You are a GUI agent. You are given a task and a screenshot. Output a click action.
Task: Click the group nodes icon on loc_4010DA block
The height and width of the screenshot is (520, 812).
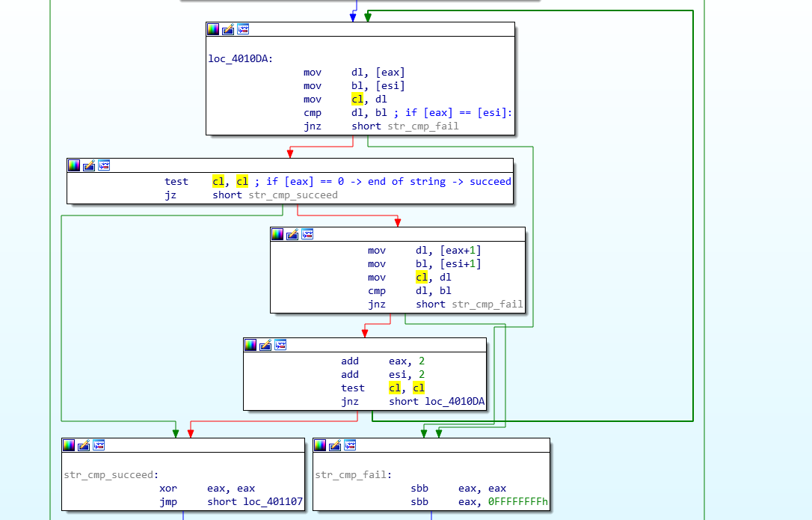click(243, 29)
